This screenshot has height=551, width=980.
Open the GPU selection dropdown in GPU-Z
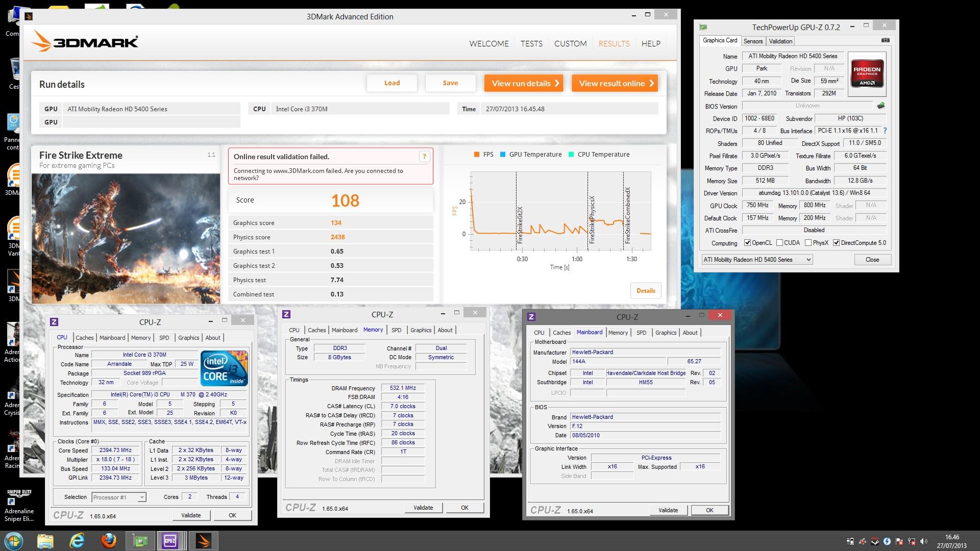click(757, 260)
